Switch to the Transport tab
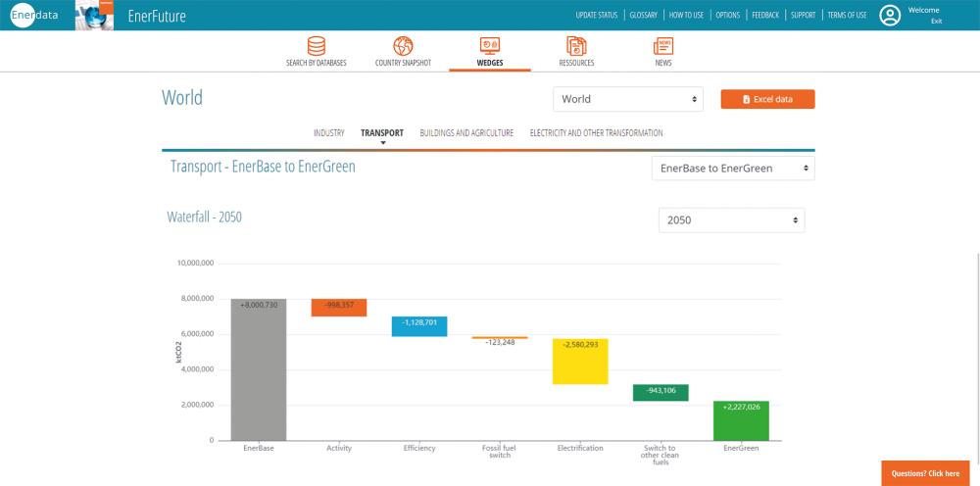980x486 pixels. tap(382, 133)
